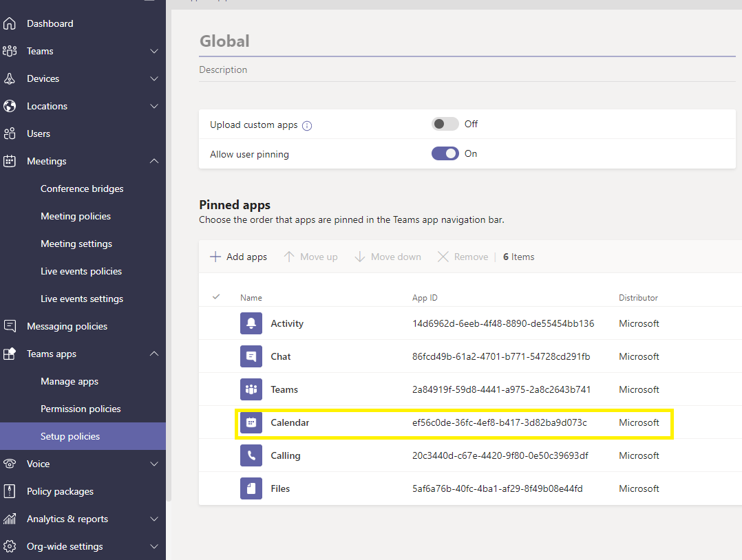Sort by App ID column header
The image size is (742, 560).
[x=425, y=297]
